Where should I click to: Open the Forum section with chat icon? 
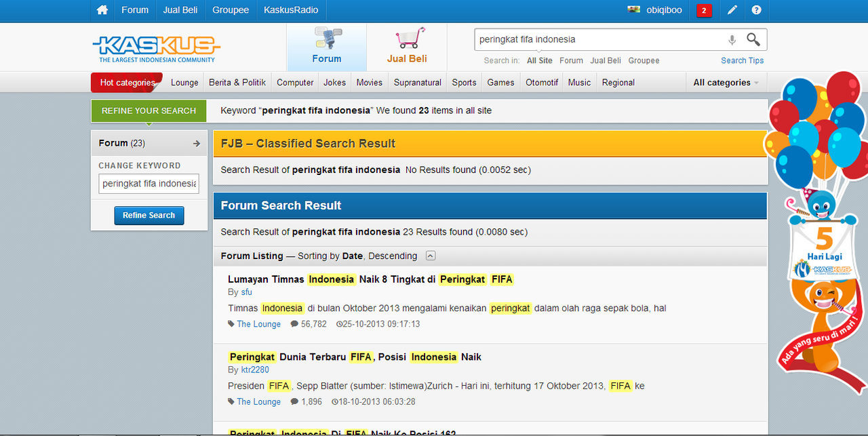[327, 47]
